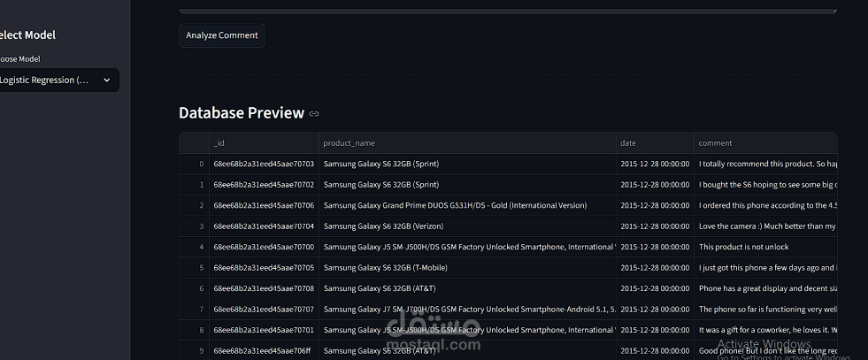Select ID cell 68ee68b2a31eed45aae706ff

pos(264,350)
